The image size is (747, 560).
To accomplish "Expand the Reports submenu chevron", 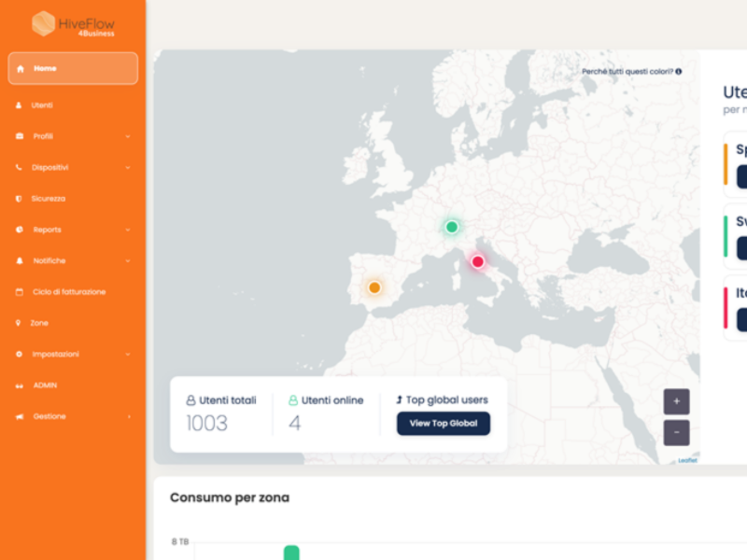I will 128,230.
